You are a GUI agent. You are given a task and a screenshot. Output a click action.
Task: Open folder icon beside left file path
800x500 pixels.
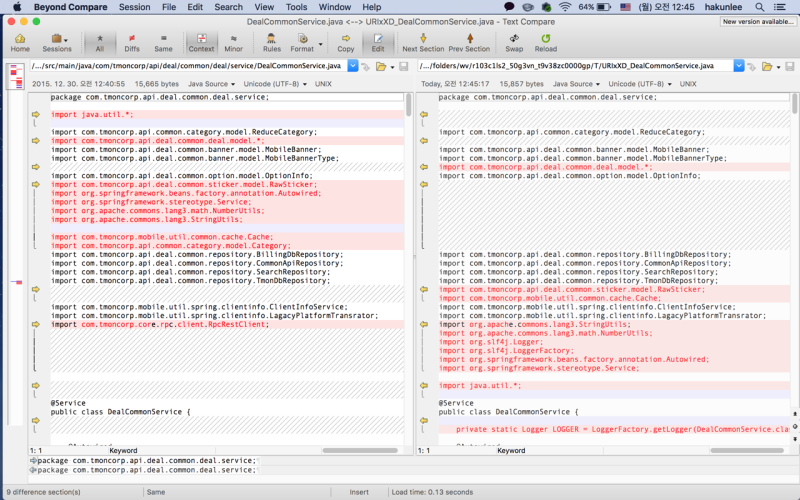click(381, 66)
